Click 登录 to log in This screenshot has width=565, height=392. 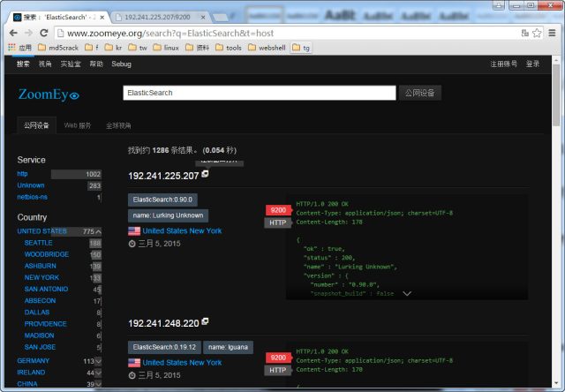coord(532,64)
